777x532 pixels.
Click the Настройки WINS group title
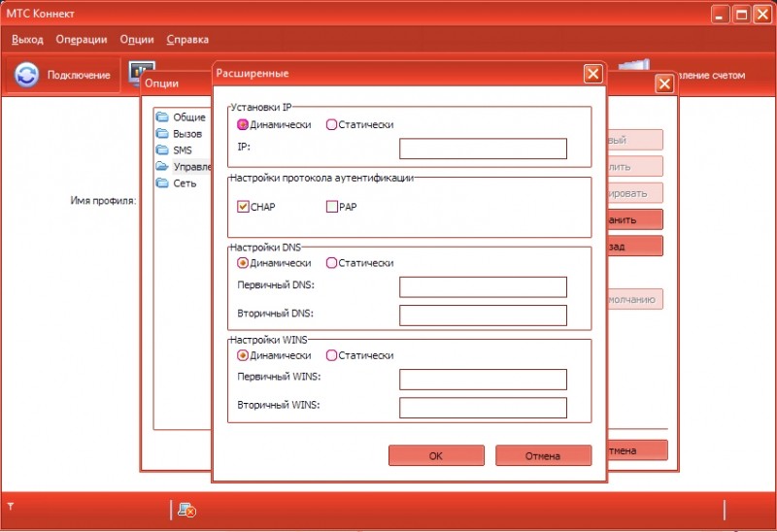(x=269, y=340)
